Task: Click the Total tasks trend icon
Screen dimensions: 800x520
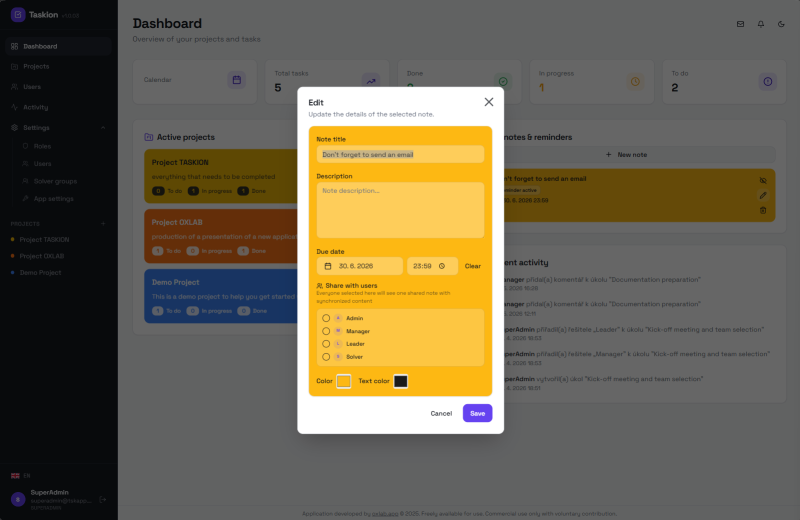Action: click(371, 81)
